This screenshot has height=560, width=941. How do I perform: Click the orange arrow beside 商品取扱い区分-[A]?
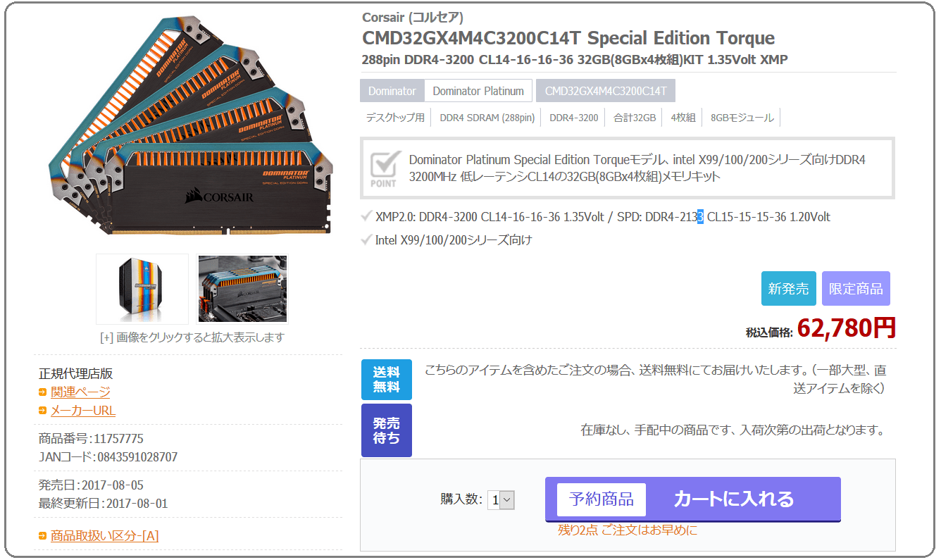43,536
